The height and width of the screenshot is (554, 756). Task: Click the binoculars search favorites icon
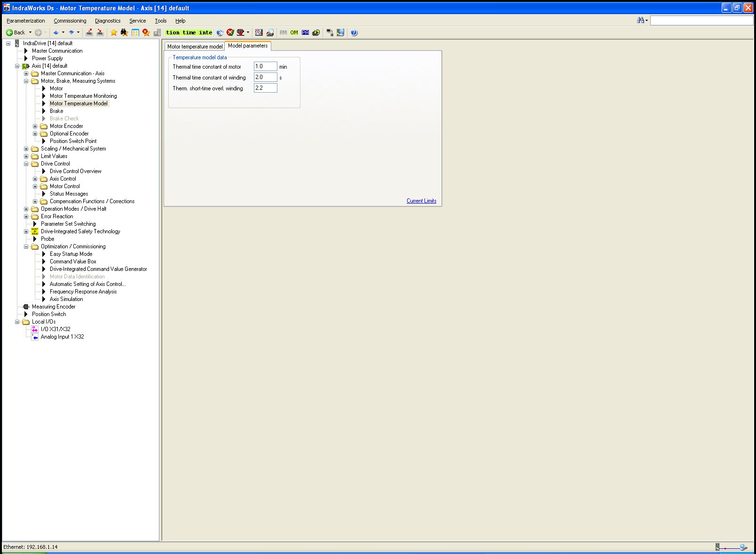124,32
